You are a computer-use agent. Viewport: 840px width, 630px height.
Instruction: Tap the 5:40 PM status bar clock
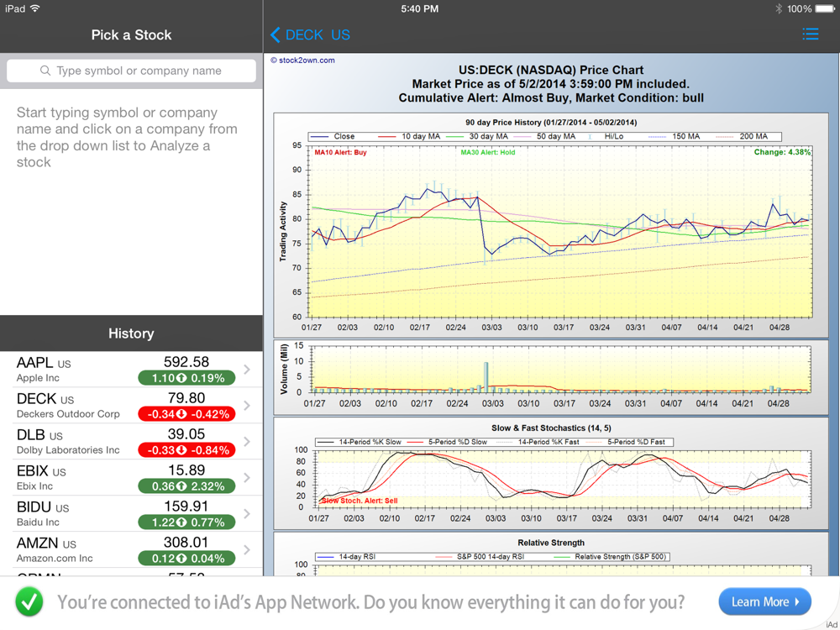point(419,8)
